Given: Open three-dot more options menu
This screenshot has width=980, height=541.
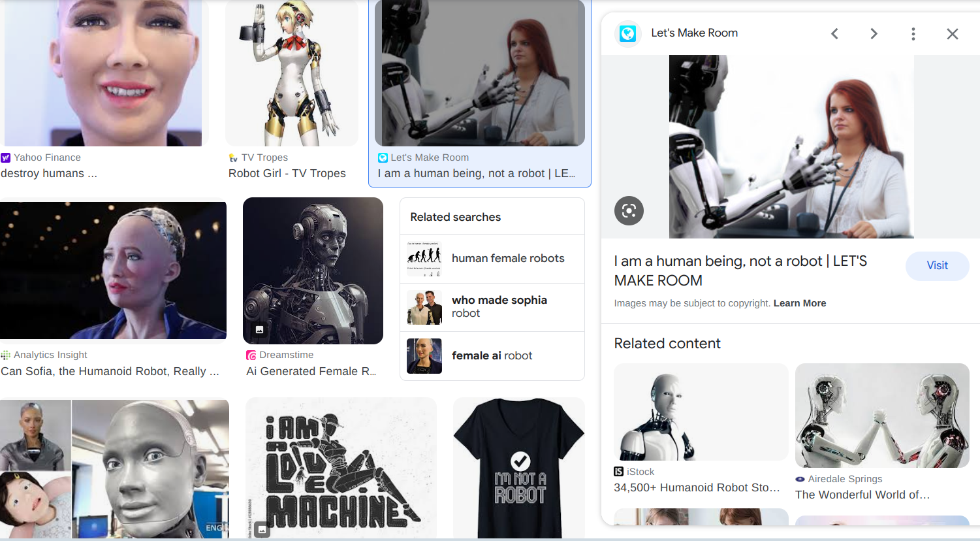Looking at the screenshot, I should 913,33.
